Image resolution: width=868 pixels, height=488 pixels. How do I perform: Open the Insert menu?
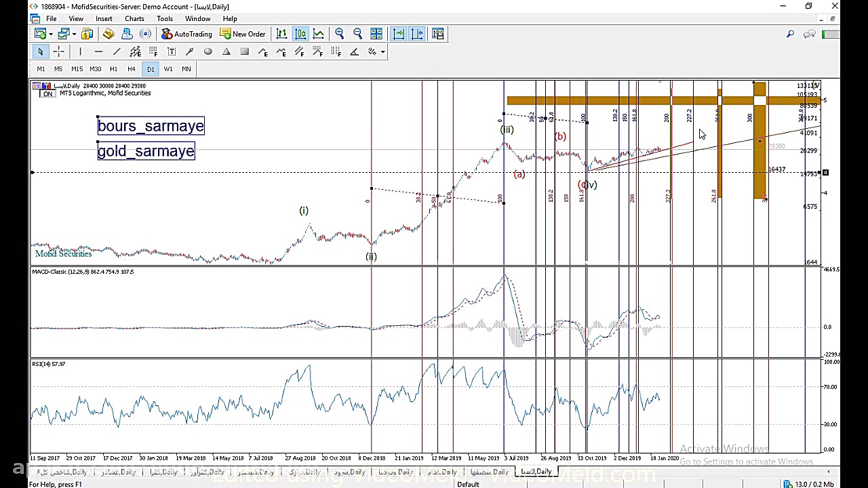(104, 19)
